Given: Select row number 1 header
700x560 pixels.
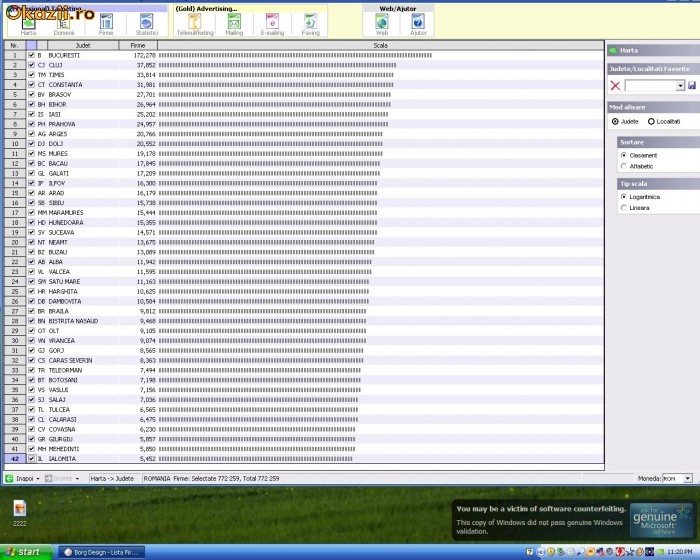Looking at the screenshot, I should pyautogui.click(x=15, y=55).
